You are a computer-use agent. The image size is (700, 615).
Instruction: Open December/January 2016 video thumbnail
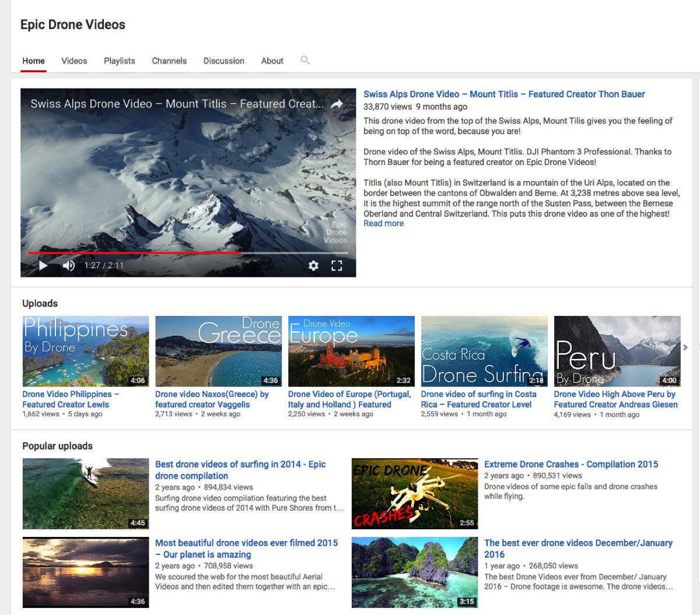tap(415, 572)
